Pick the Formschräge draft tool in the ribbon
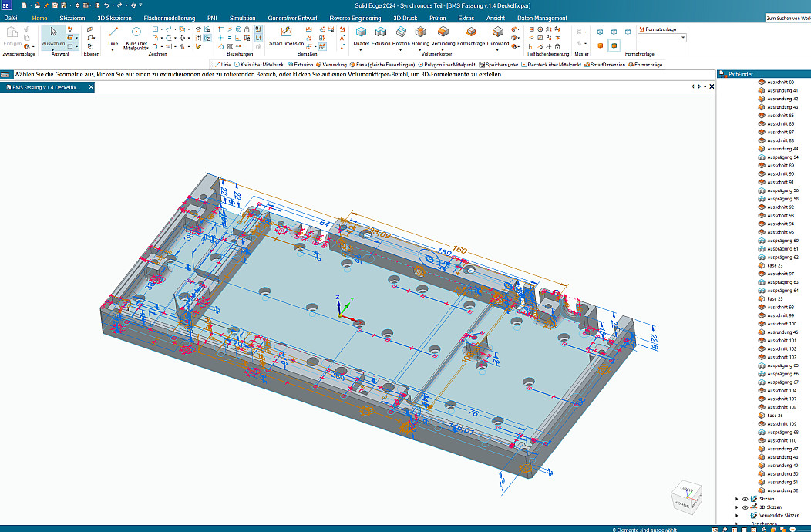This screenshot has height=532, width=811. [470, 35]
